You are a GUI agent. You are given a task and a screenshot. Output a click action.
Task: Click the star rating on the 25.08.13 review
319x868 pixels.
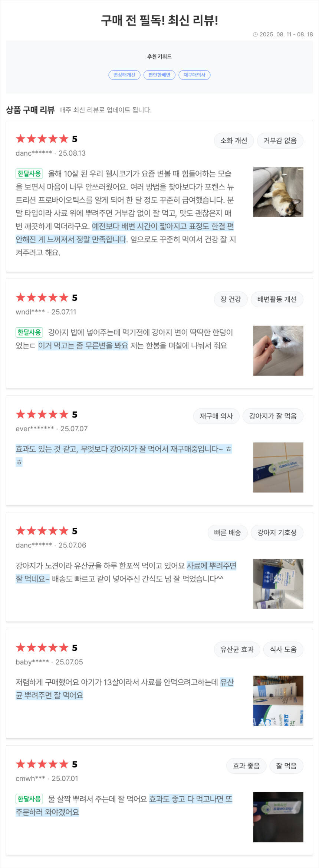coord(42,139)
